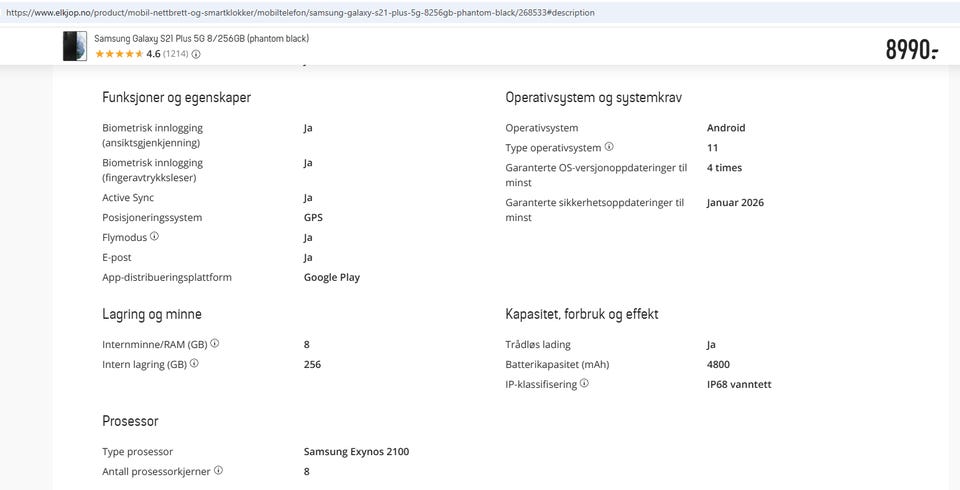The width and height of the screenshot is (960, 490).
Task: Click the Trådløs lading label
Action: (x=538, y=345)
